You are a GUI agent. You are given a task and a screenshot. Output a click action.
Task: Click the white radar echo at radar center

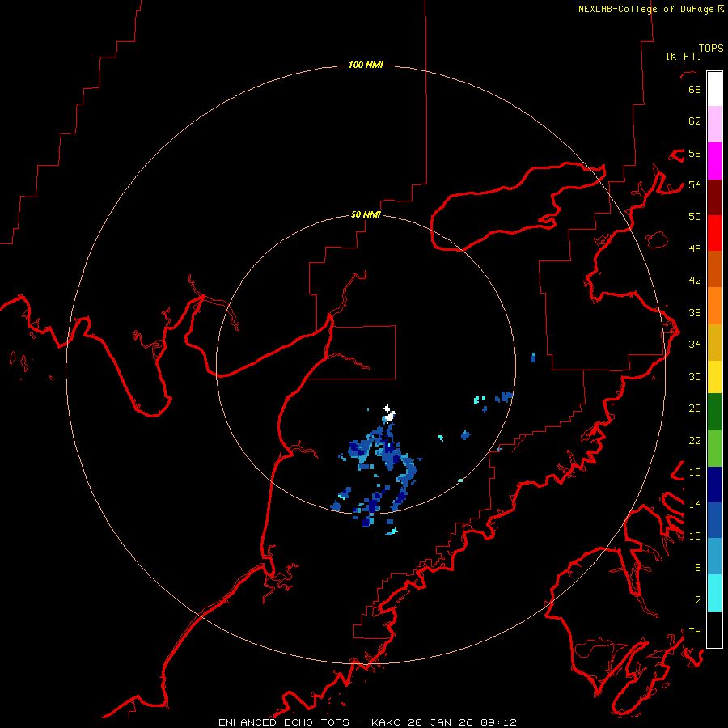pyautogui.click(x=389, y=413)
